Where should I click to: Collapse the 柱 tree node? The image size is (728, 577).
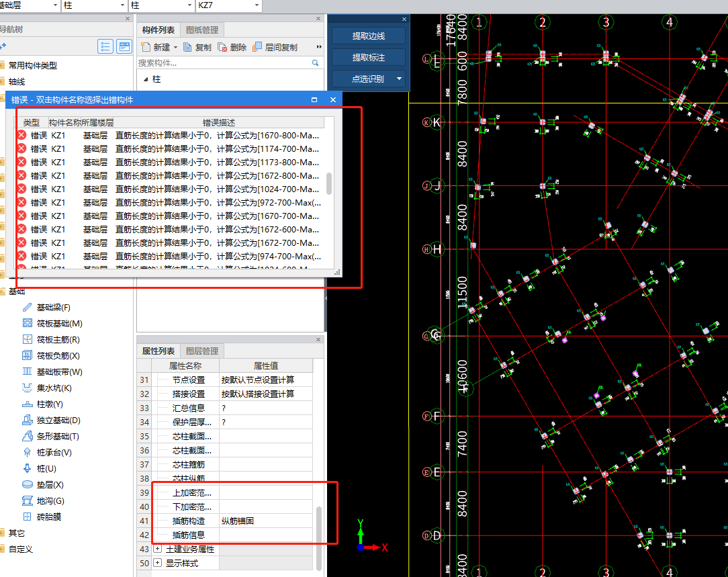click(146, 79)
